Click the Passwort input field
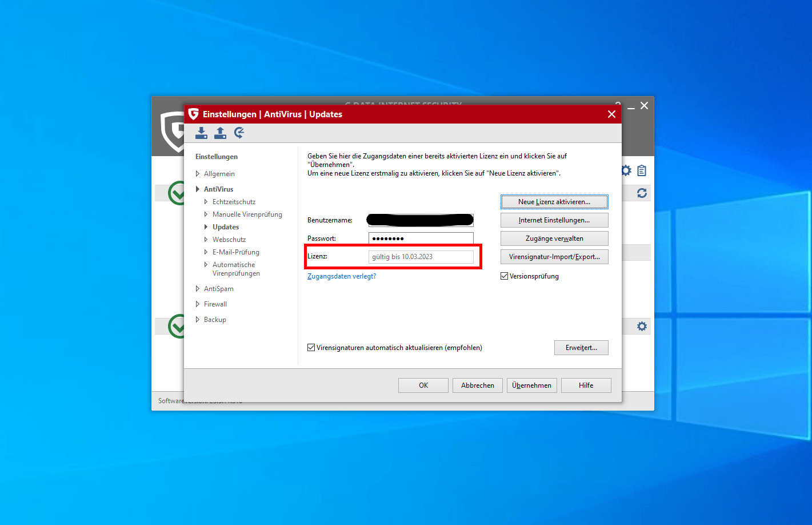Image resolution: width=812 pixels, height=525 pixels. click(421, 238)
